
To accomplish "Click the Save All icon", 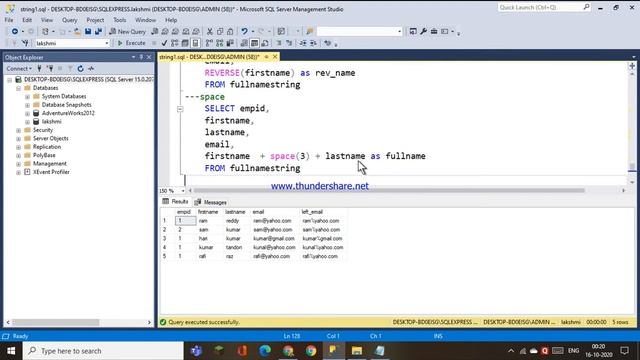I will click(98, 31).
